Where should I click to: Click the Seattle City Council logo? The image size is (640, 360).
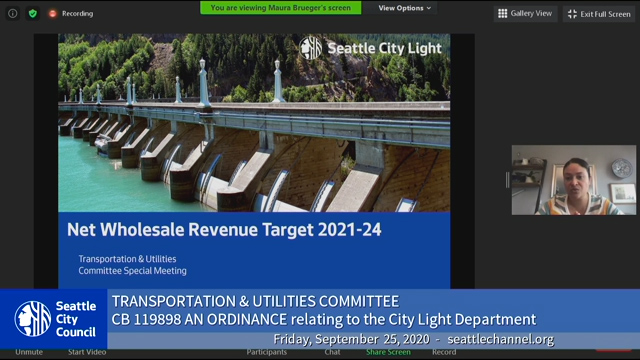55,319
